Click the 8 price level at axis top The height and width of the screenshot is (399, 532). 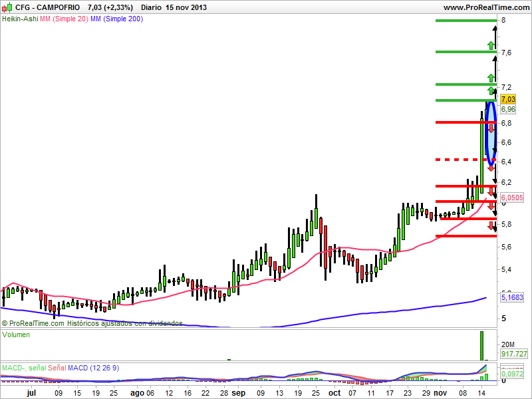(x=503, y=21)
